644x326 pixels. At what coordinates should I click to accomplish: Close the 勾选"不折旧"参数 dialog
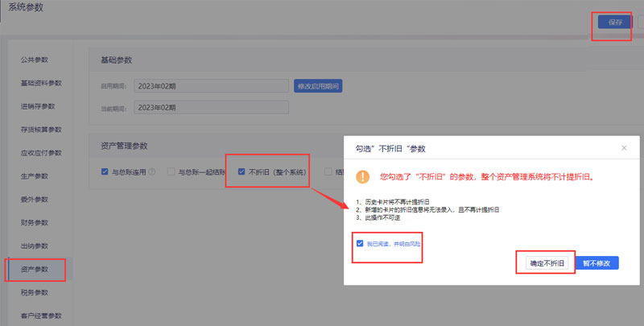pos(624,148)
